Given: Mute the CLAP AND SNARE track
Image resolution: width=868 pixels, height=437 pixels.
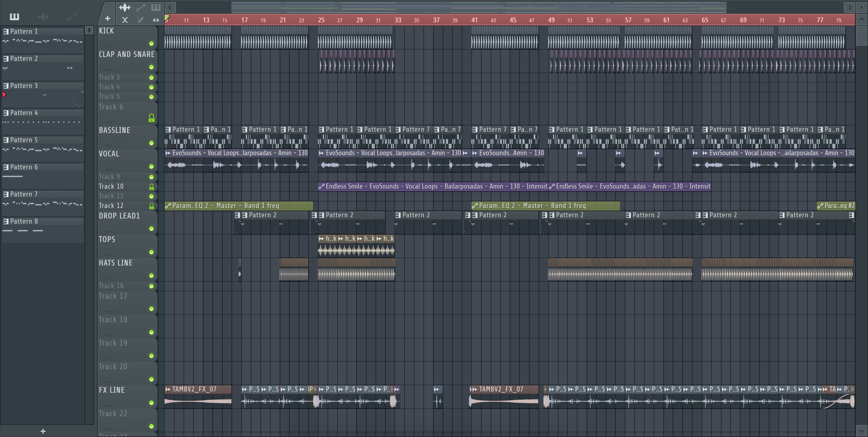Looking at the screenshot, I should 152,67.
